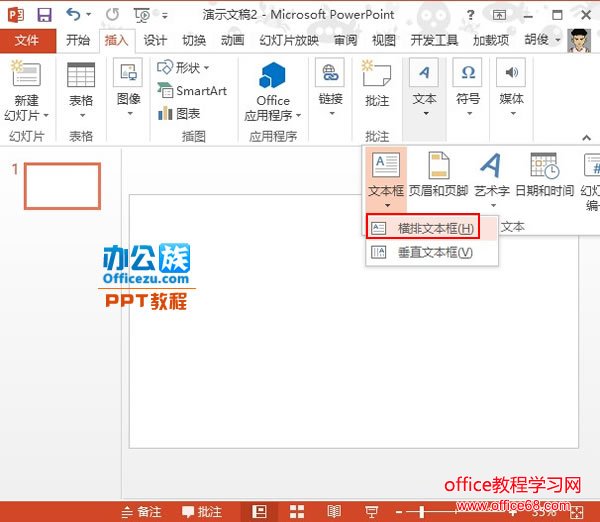The image size is (600, 522).
Task: Switch to Reading view
Action: pos(334,512)
